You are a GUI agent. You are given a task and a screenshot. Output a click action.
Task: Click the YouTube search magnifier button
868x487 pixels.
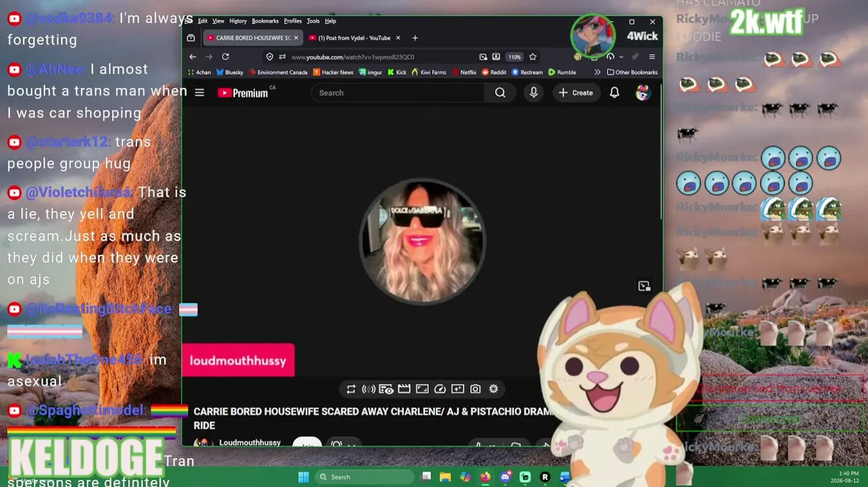[500, 93]
